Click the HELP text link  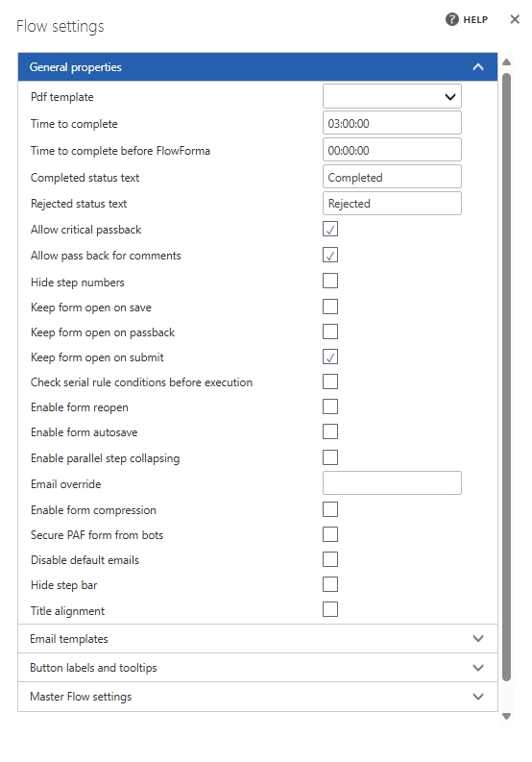point(475,20)
